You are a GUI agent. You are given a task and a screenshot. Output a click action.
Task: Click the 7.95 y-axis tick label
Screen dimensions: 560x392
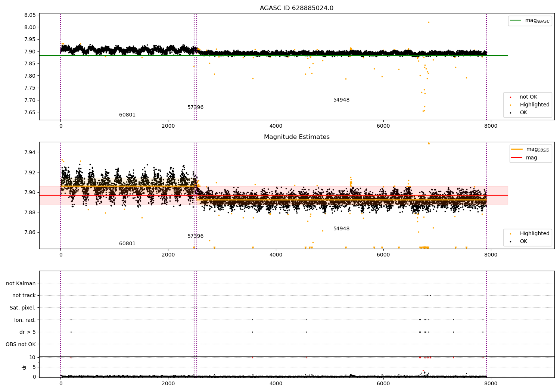click(30, 40)
